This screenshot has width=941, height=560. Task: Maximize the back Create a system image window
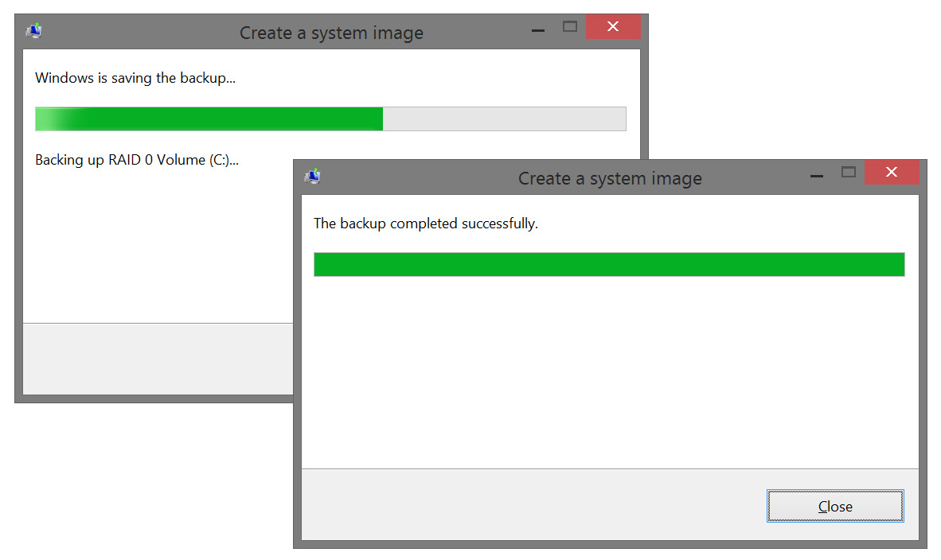click(x=569, y=27)
